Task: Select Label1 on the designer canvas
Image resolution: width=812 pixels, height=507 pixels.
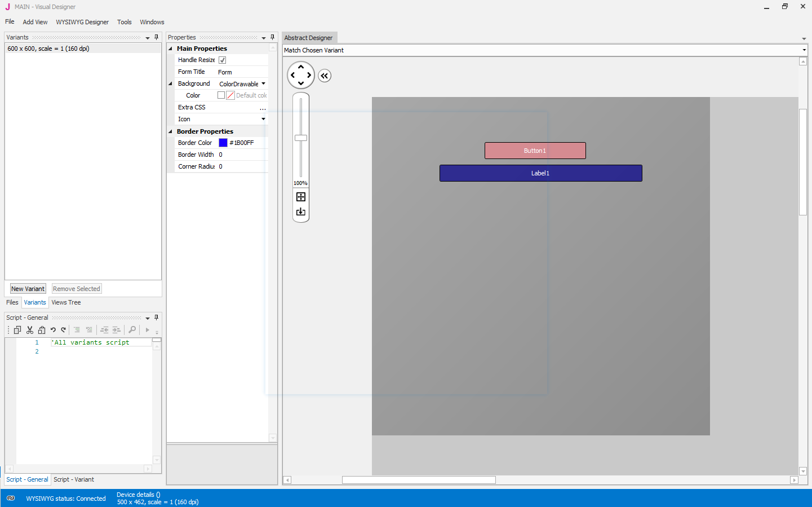Action: (x=541, y=173)
